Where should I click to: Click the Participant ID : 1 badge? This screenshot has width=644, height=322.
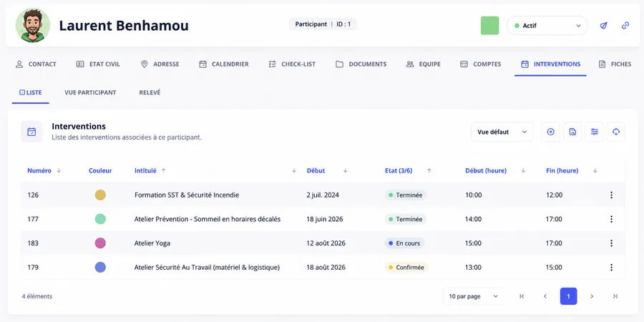[323, 24]
